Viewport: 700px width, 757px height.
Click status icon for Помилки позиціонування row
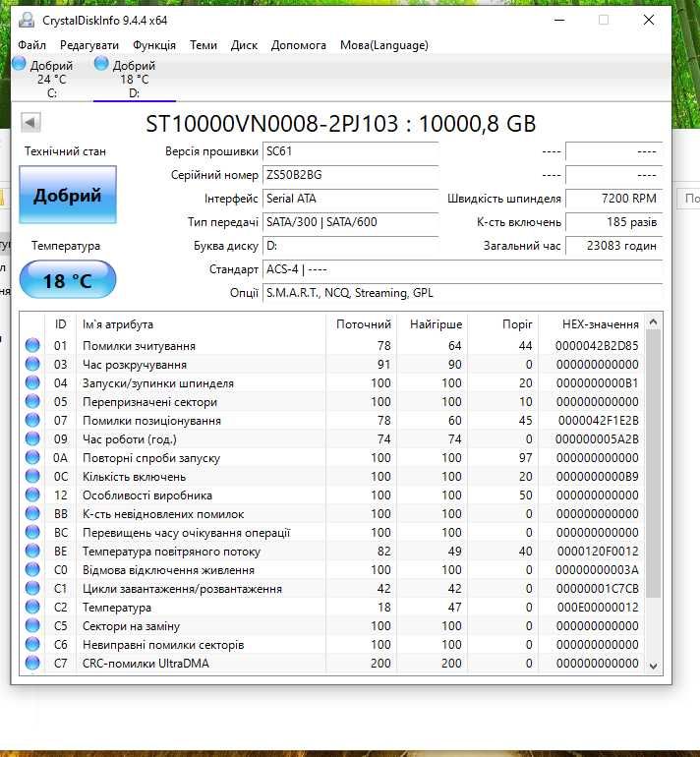(32, 420)
